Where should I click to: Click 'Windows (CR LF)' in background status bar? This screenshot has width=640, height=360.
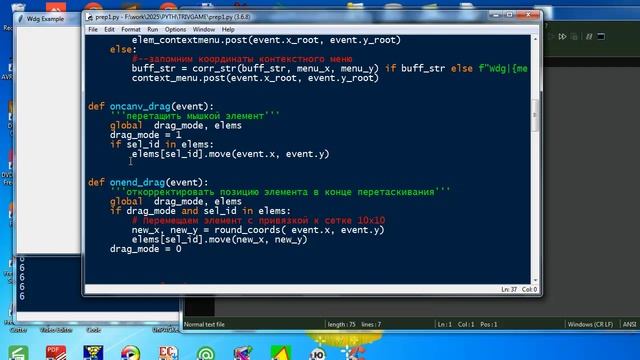(590, 324)
